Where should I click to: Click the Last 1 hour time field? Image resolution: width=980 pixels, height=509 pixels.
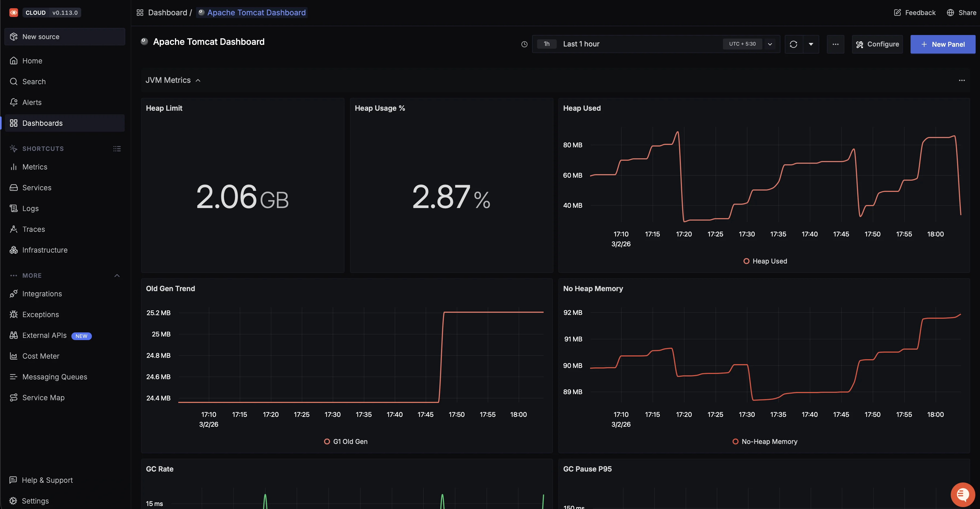(x=581, y=44)
